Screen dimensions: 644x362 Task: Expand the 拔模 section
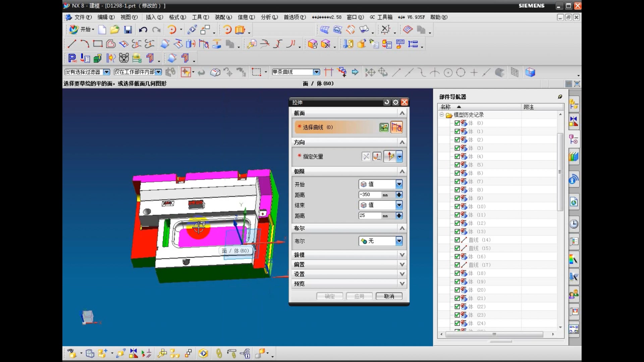click(x=402, y=255)
